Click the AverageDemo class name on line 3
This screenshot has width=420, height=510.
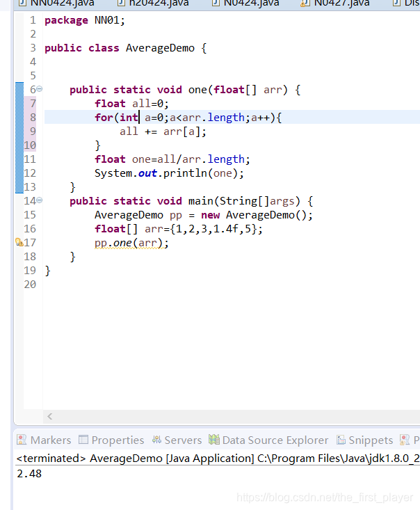pos(160,48)
